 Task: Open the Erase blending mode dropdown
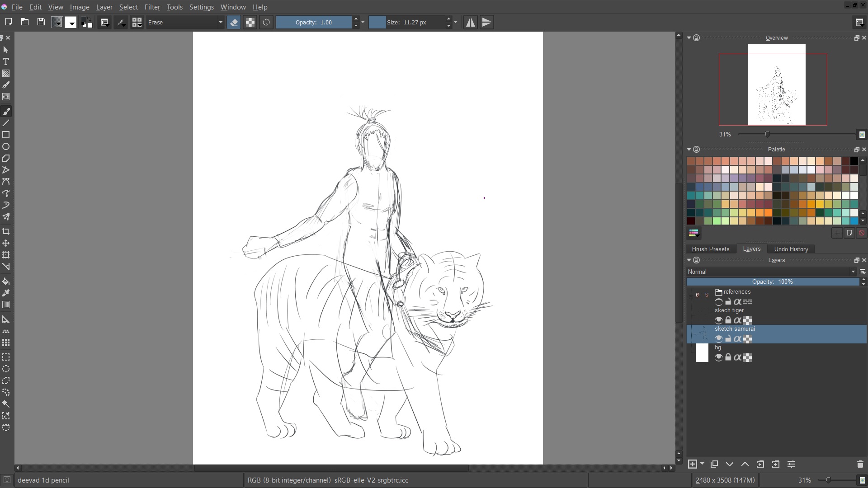pos(185,22)
